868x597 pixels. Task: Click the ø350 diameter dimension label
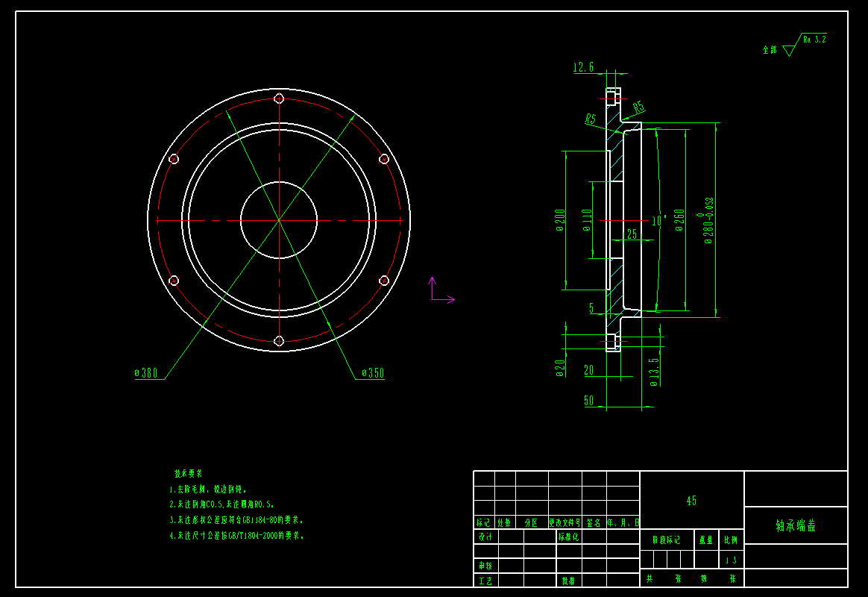[x=373, y=372]
